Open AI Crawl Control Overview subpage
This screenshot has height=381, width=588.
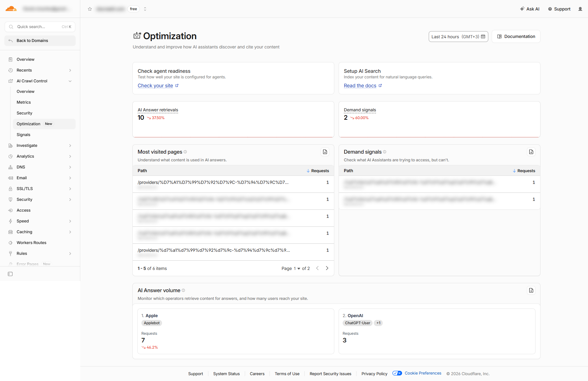(26, 92)
